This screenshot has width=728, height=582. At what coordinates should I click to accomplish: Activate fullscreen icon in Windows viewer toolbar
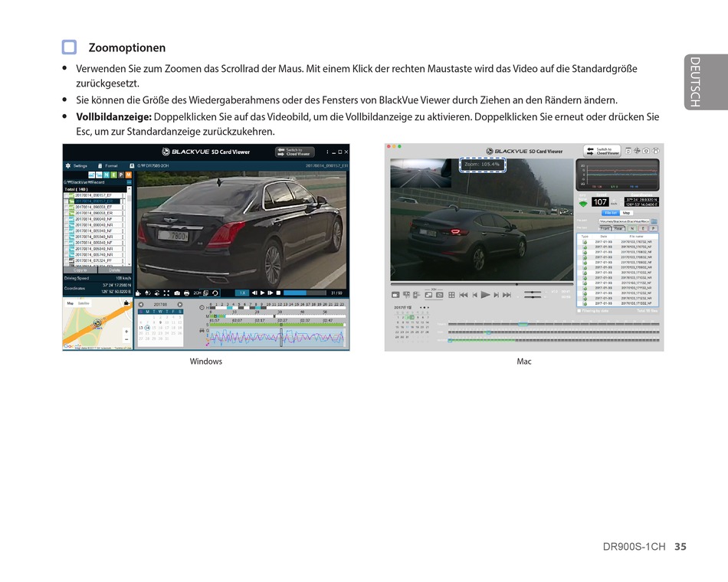[x=167, y=293]
